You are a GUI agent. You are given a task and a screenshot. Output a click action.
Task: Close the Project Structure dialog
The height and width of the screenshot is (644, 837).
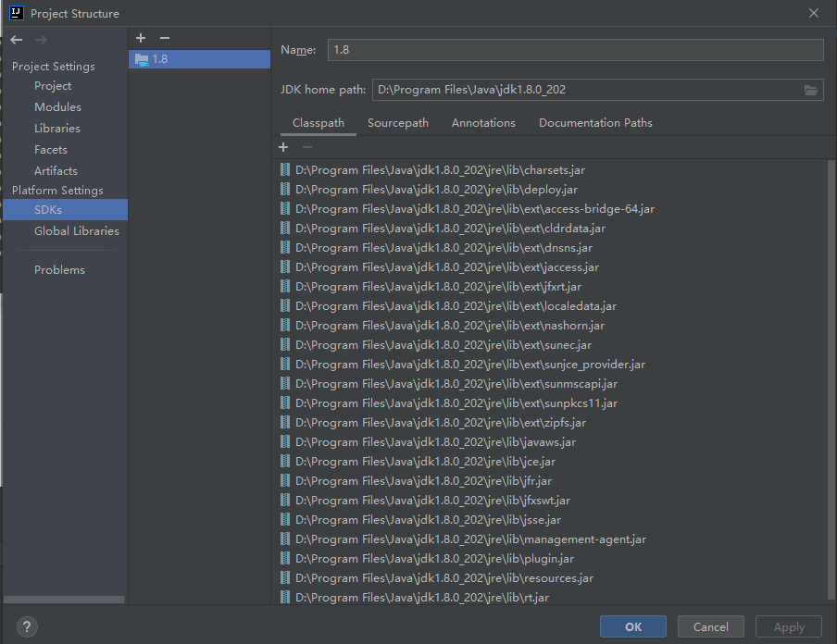[x=814, y=13]
